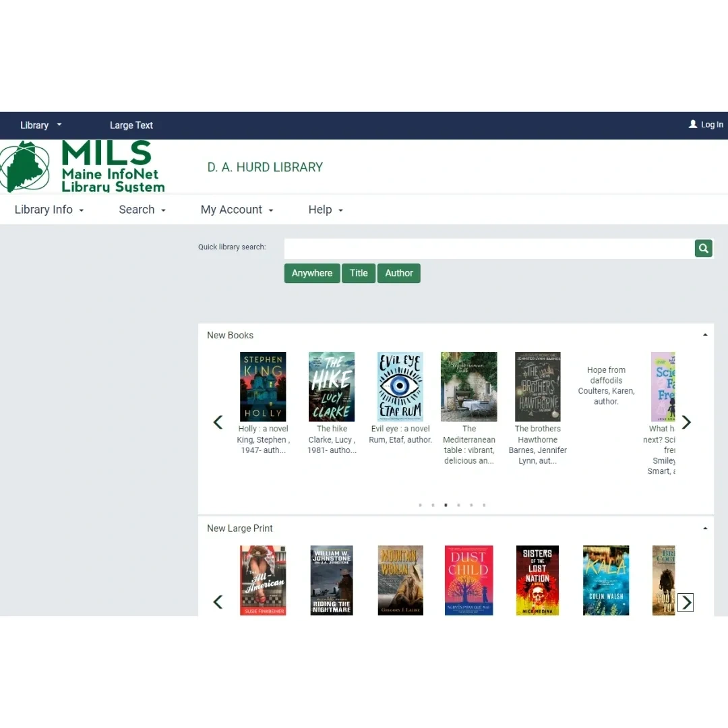
Task: Collapse the New Large Print panel
Action: click(x=705, y=528)
